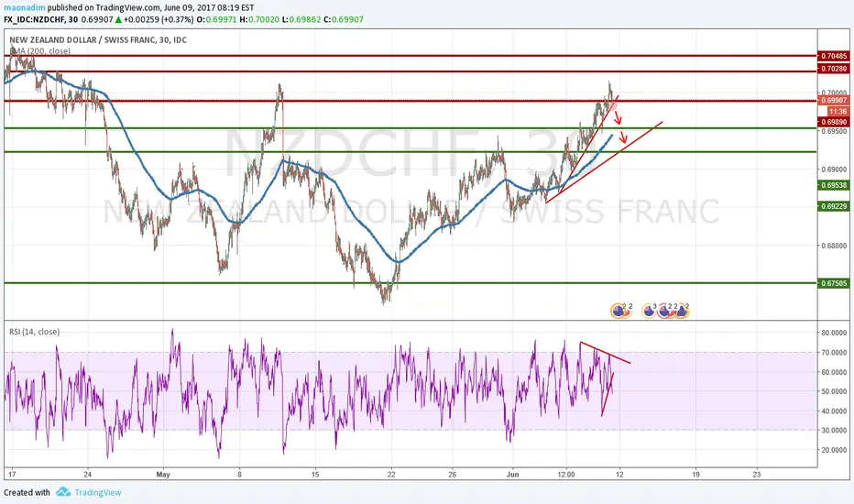
Task: Select the 0.69890 red price label
Action: pyautogui.click(x=834, y=122)
